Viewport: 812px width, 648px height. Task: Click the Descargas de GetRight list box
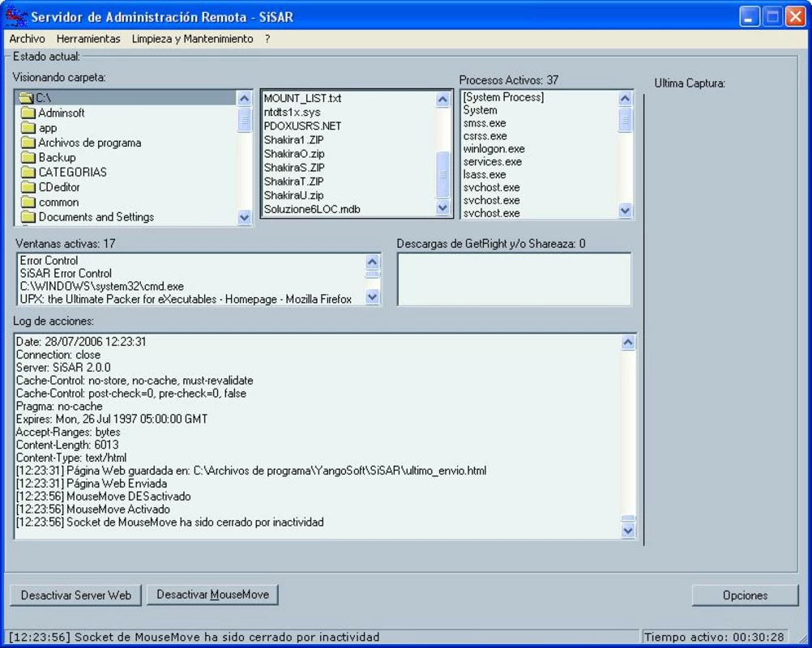515,279
